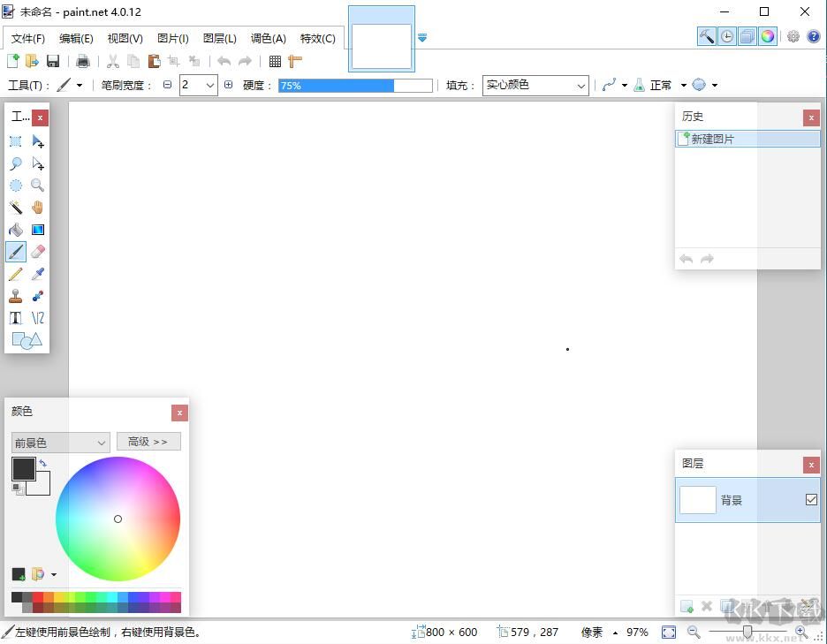This screenshot has height=644, width=827.
Task: Click the Save disk icon
Action: pyautogui.click(x=53, y=61)
